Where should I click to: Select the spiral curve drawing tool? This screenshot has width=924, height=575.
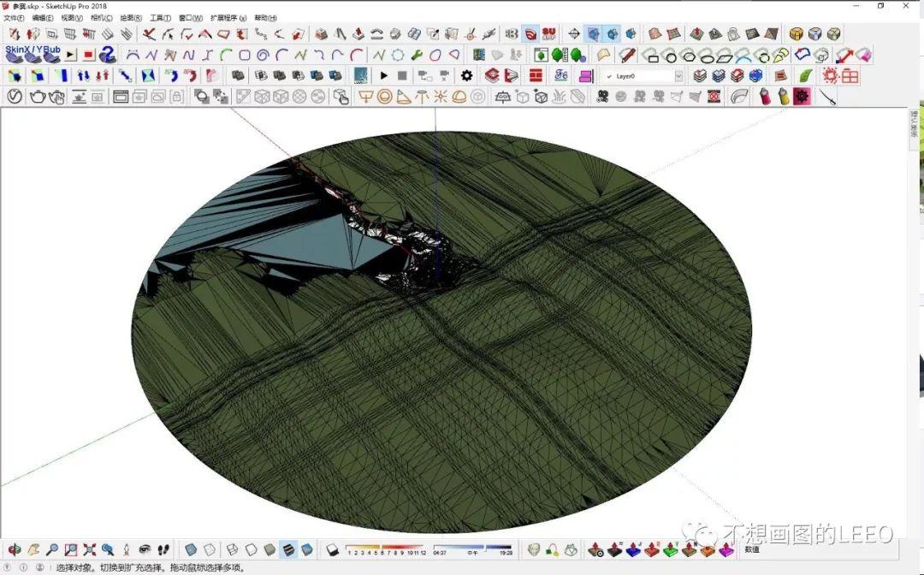click(x=263, y=56)
